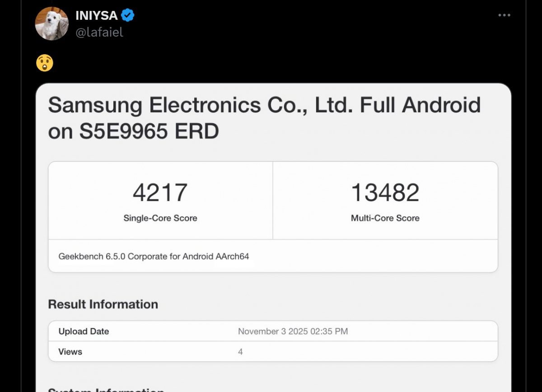Select the Views row label
This screenshot has height=392, width=542.
click(70, 351)
